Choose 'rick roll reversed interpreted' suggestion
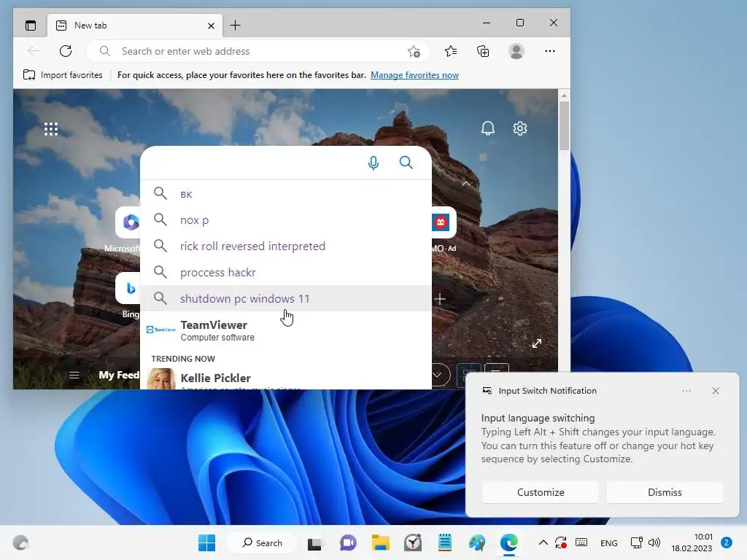This screenshot has height=560, width=747. pos(286,246)
